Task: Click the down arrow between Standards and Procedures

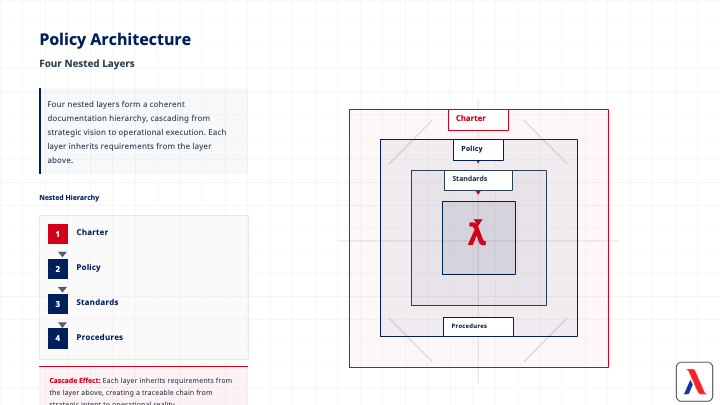Action: tap(62, 324)
